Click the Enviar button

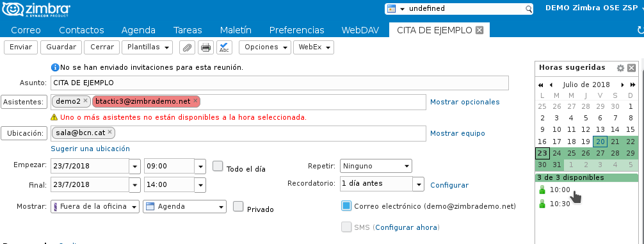click(20, 47)
